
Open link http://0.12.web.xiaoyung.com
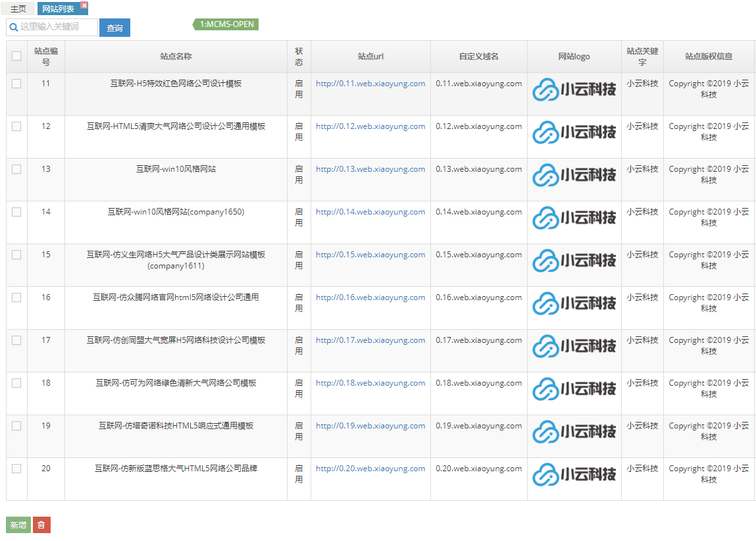coord(370,126)
